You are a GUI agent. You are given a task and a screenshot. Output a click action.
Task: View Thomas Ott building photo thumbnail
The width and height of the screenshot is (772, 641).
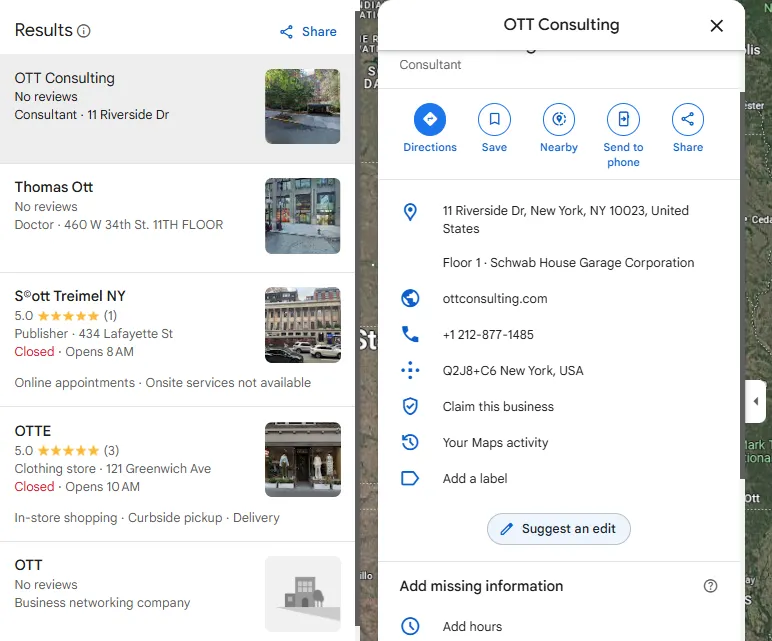point(302,216)
